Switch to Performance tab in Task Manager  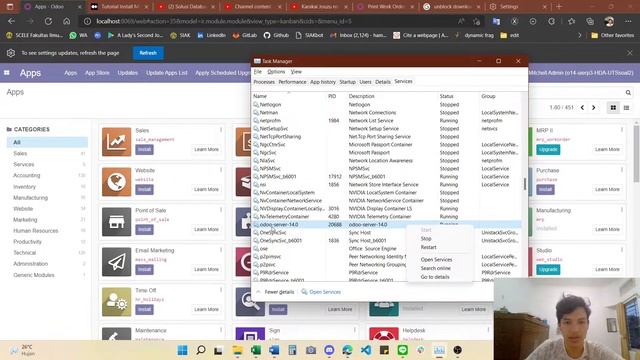(x=292, y=82)
